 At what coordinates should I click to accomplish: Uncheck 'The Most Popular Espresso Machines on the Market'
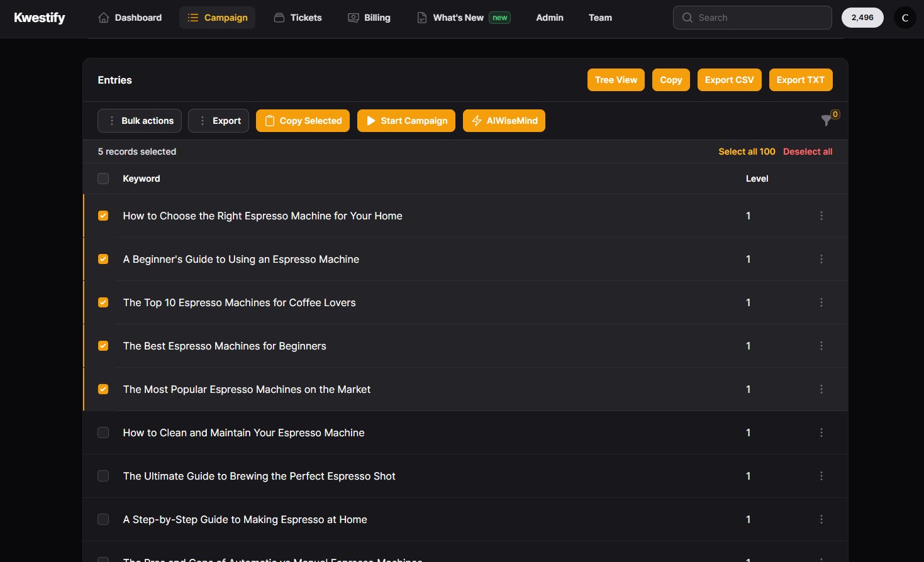click(103, 389)
